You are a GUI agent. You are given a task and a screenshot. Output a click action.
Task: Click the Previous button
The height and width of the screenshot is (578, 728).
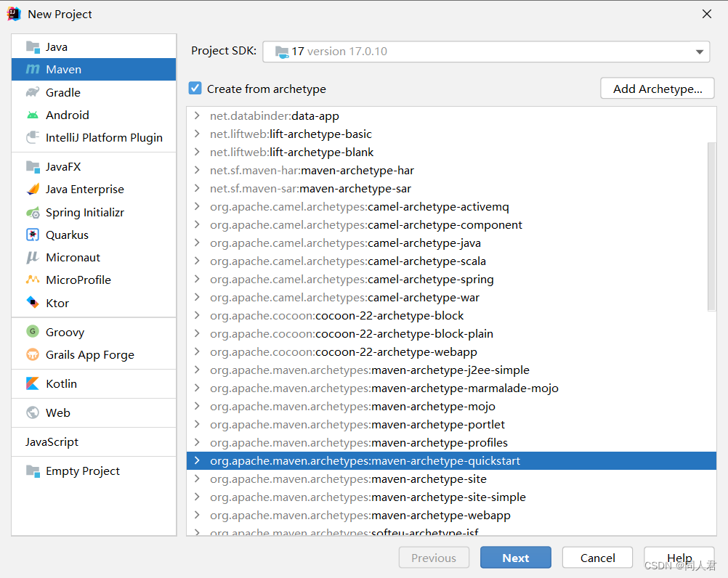pyautogui.click(x=434, y=558)
